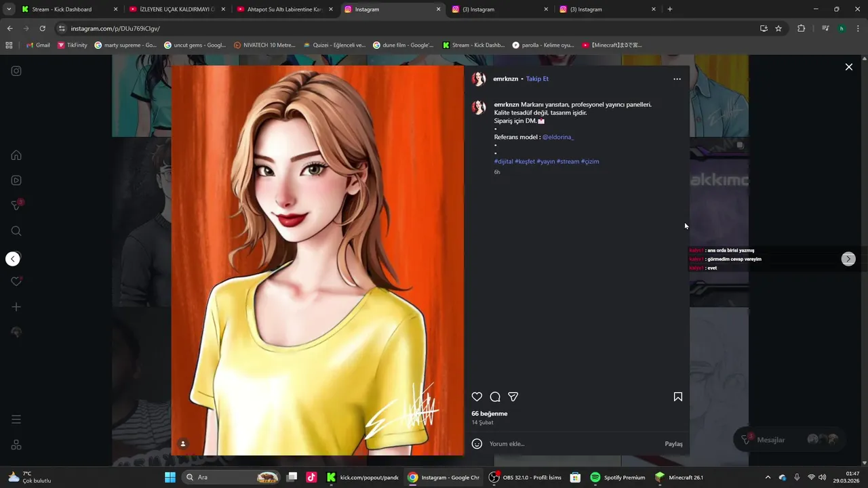Close the post overlay with X
This screenshot has width=868, height=488.
848,67
